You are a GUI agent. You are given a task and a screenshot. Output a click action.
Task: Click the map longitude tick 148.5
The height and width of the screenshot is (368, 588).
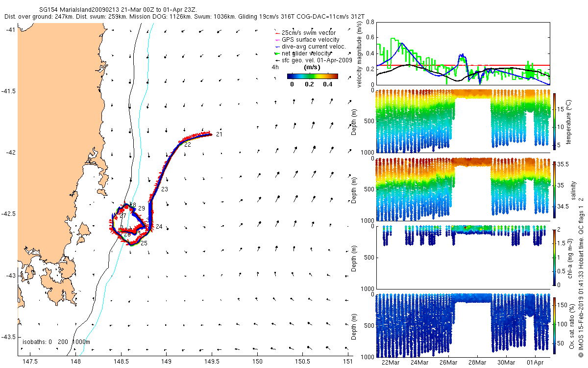pyautogui.click(x=121, y=362)
